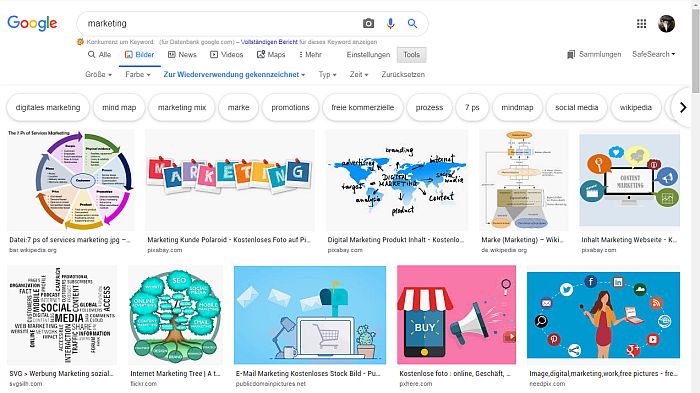Expand the Mehr menu
This screenshot has height=393, width=700.
[310, 54]
